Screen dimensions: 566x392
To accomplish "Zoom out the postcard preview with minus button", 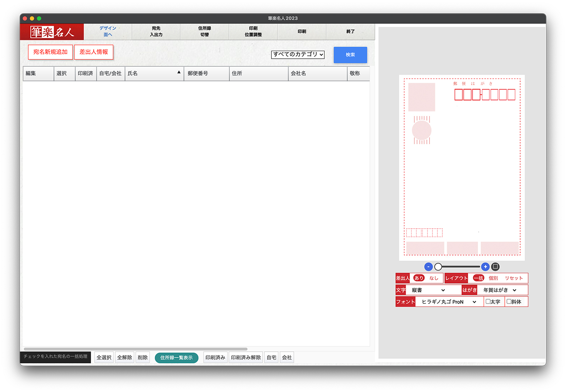I will 428,267.
